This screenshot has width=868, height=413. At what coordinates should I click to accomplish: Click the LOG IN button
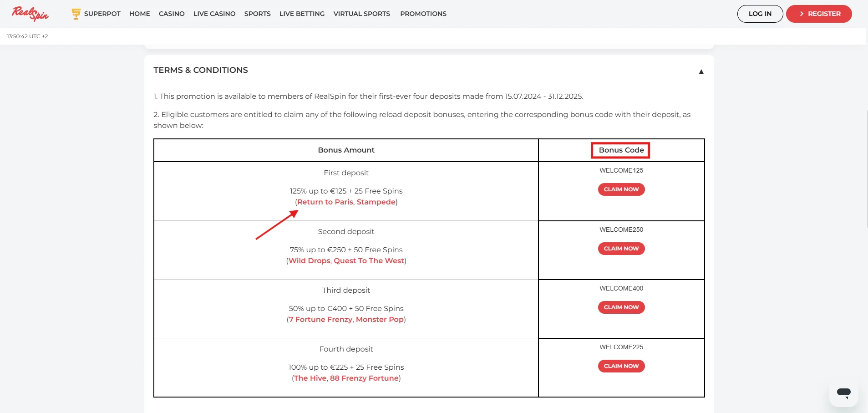[x=760, y=14]
